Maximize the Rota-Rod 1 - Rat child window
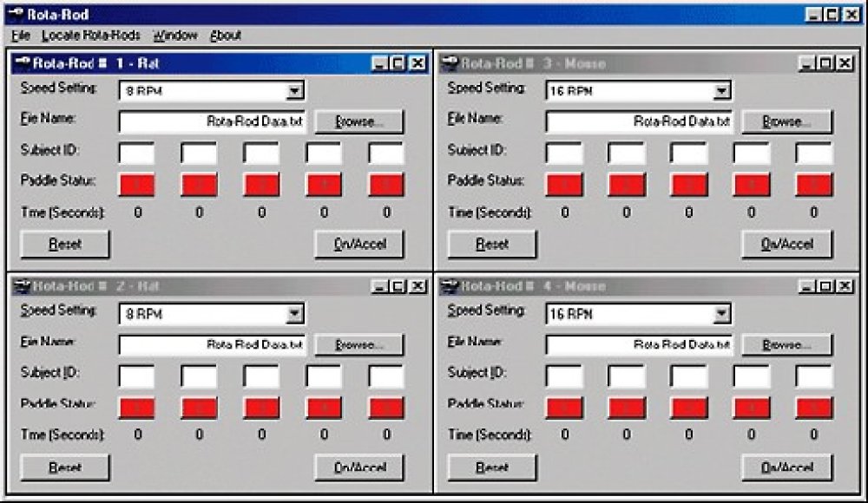This screenshot has width=868, height=503. click(x=398, y=63)
